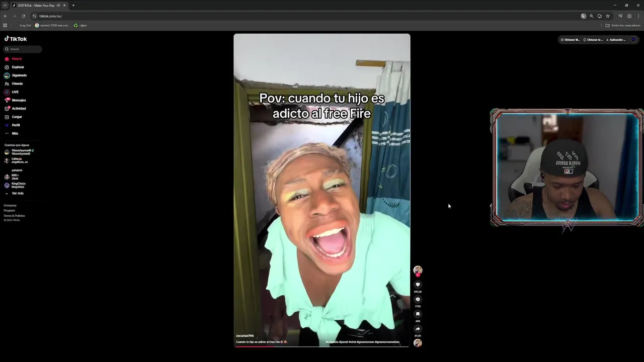Image resolution: width=644 pixels, height=362 pixels.
Task: Open followed account RiRi ttkiri
Action: (x=12, y=177)
